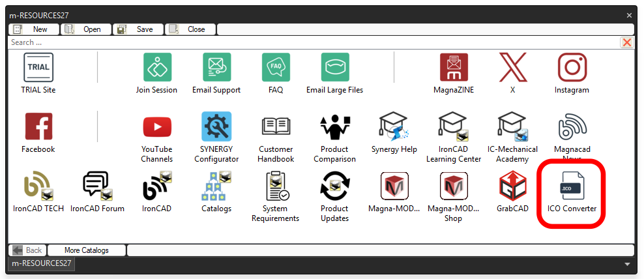Click the Search field
Viewport: 644px width, 279px height.
coord(314,42)
